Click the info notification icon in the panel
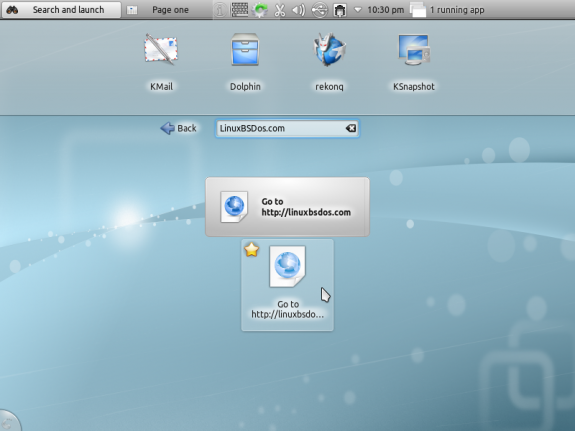575x431 pixels. 220,10
